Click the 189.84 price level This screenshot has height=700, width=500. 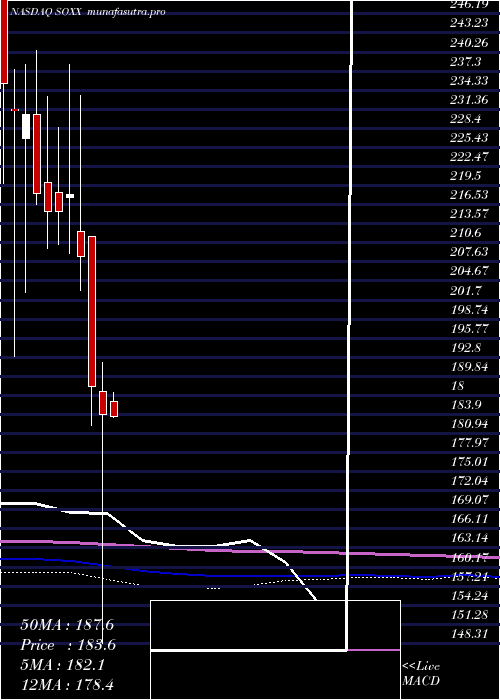pyautogui.click(x=469, y=367)
